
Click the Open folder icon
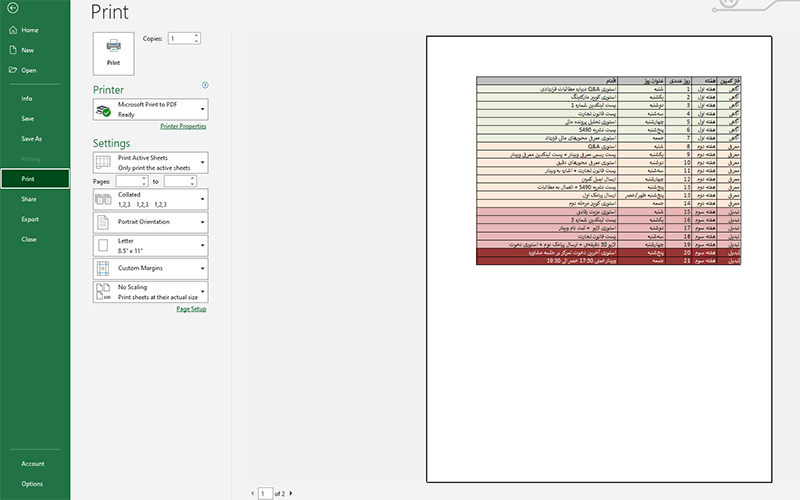click(13, 70)
